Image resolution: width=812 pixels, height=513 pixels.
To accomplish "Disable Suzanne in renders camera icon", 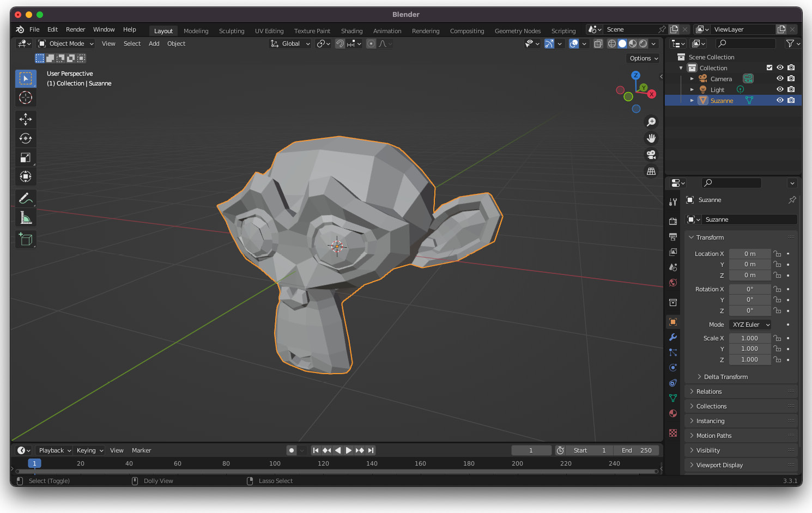I will click(791, 100).
